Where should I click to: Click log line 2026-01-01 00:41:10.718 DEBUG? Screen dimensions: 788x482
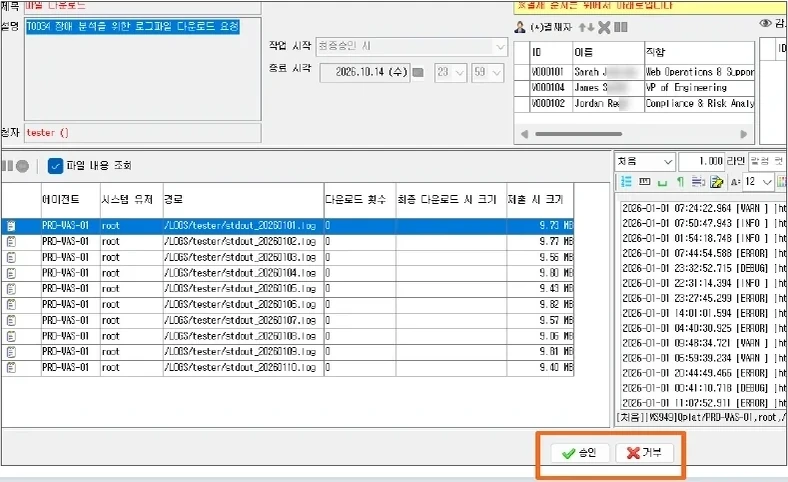coord(703,388)
